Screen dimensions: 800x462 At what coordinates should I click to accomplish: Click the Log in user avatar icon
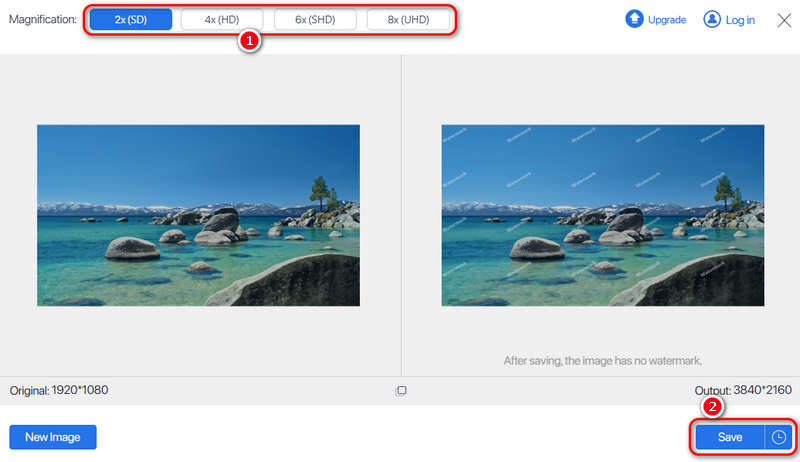(712, 19)
